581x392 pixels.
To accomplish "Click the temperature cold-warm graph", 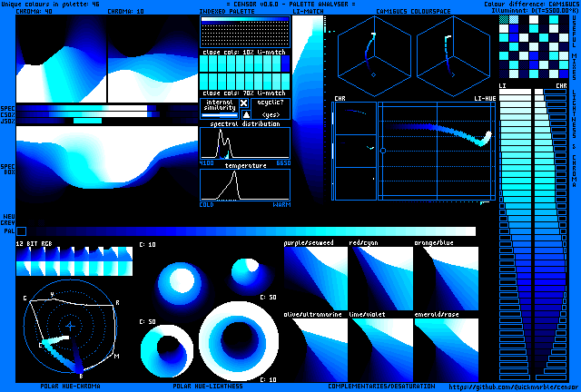I will (x=245, y=185).
